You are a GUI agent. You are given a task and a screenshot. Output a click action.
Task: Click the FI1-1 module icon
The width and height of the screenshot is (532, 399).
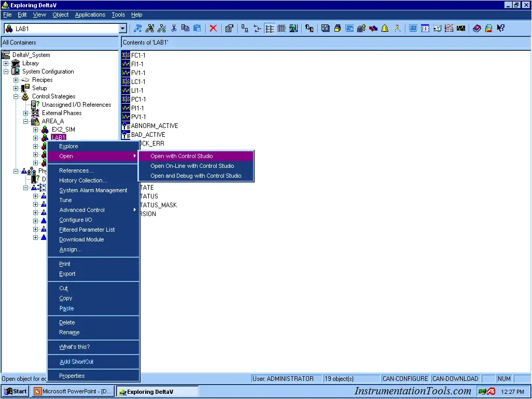coord(126,64)
